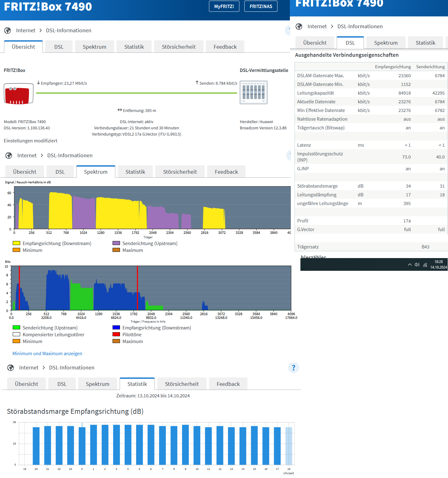Click the red FRITZ!Box router image
The height and width of the screenshot is (478, 448).
19,93
